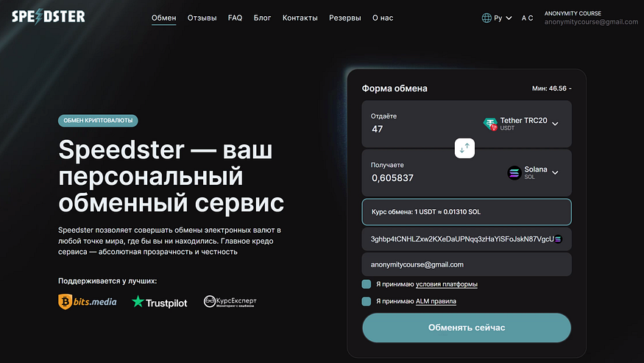Screen dimensions: 644x363
Task: Click the Мин: 46.56 minimum text
Action: pyautogui.click(x=551, y=88)
